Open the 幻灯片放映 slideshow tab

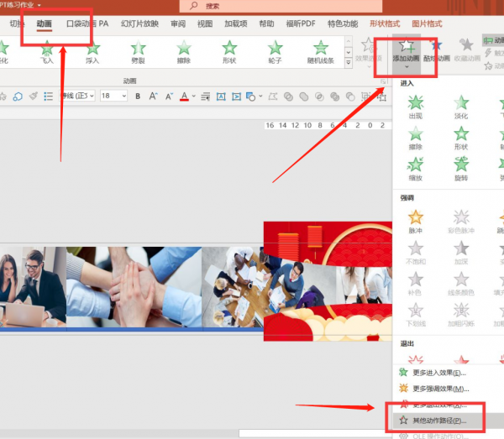(x=139, y=24)
